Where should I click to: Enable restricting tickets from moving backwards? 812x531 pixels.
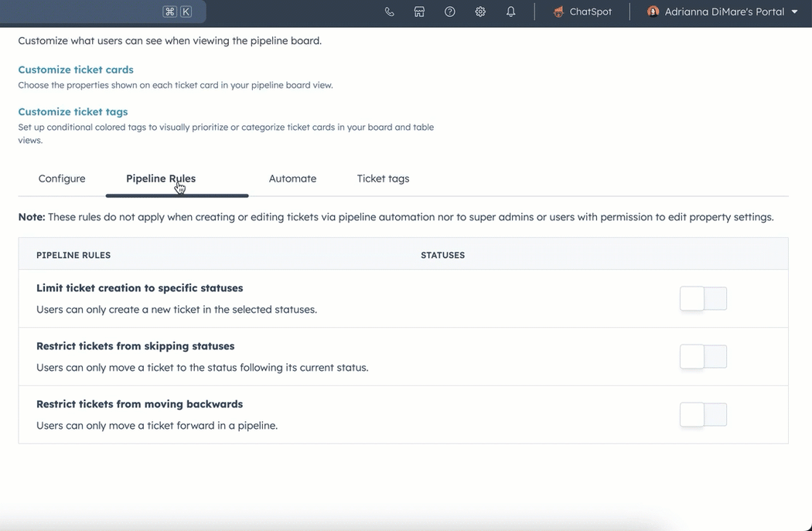[703, 414]
